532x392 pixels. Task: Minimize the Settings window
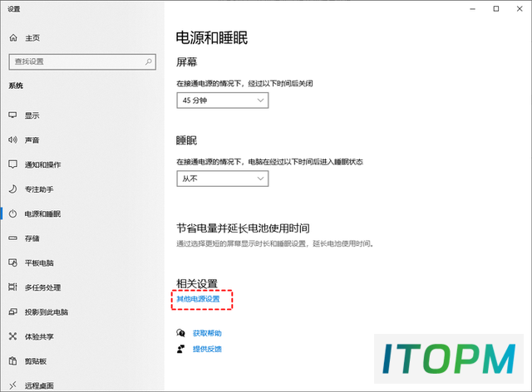(x=472, y=9)
